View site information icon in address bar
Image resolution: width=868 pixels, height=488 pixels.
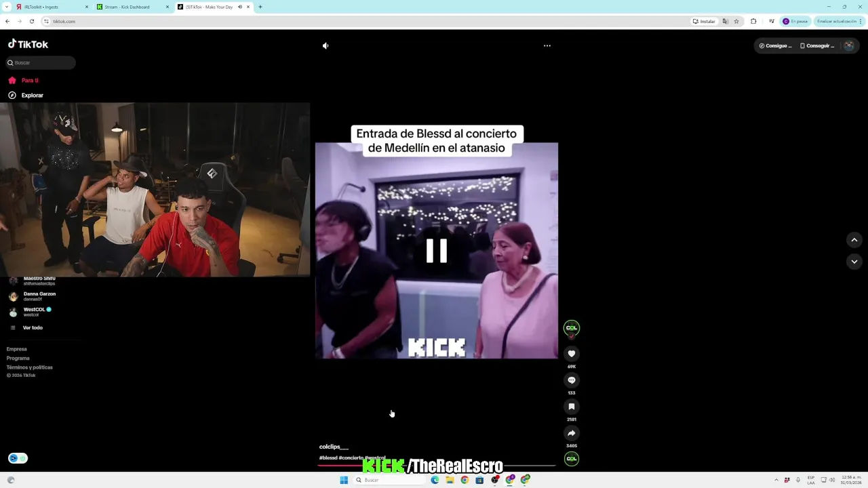pyautogui.click(x=46, y=21)
